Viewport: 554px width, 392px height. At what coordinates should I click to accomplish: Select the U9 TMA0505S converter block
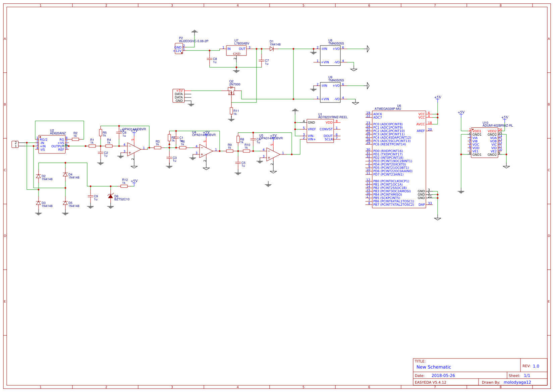(330, 92)
